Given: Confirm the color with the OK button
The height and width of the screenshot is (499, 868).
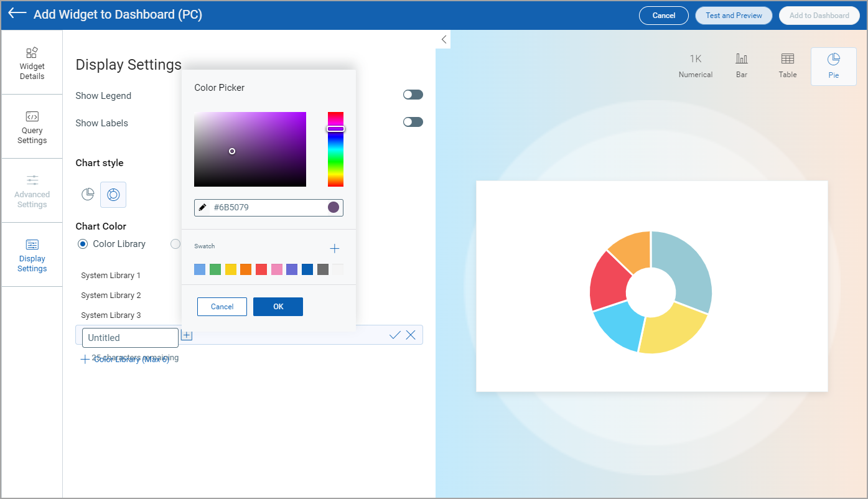Looking at the screenshot, I should (278, 306).
